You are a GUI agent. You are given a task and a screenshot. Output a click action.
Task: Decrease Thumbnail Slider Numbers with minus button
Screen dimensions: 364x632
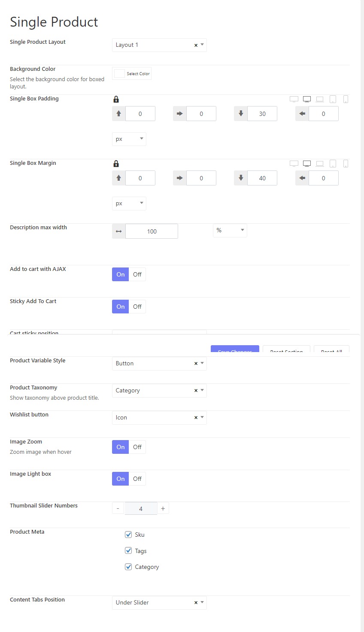click(x=118, y=508)
